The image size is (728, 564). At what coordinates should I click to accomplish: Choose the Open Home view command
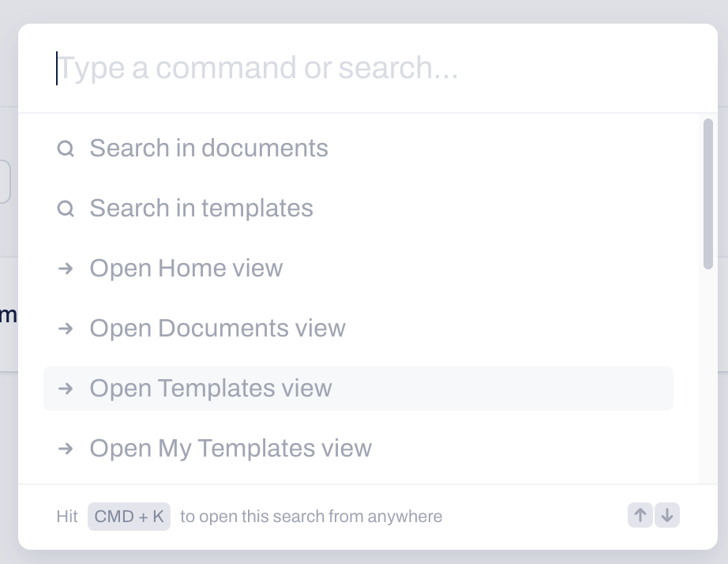tap(358, 268)
